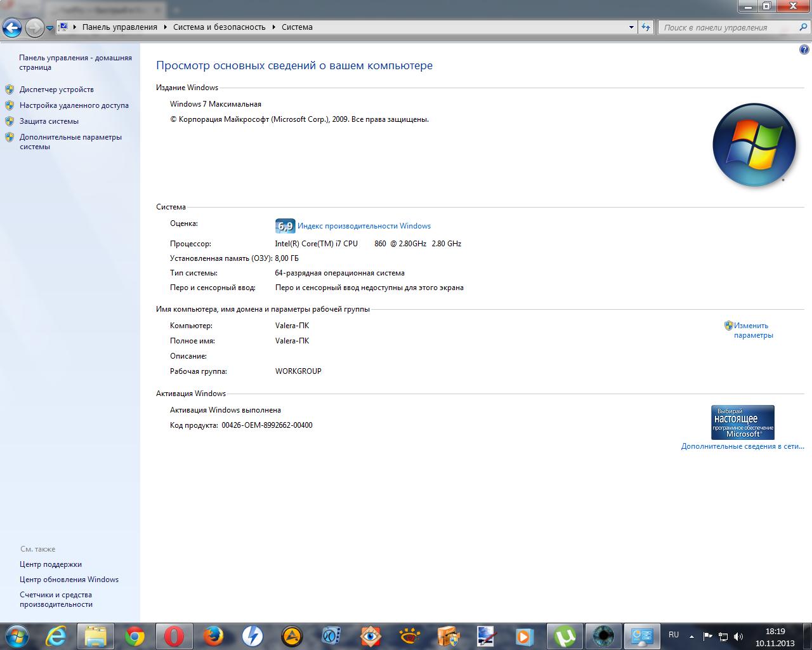Click Система breadcrumb segment

point(297,27)
